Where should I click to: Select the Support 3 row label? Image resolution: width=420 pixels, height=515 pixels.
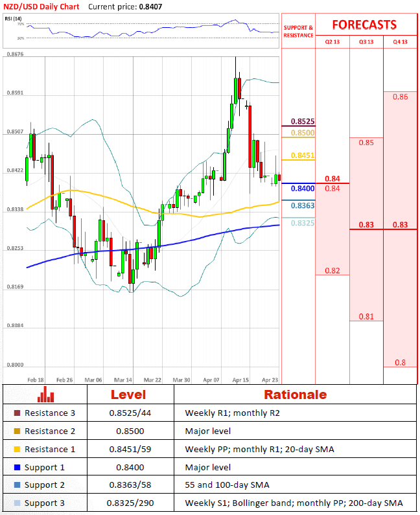coord(44,503)
